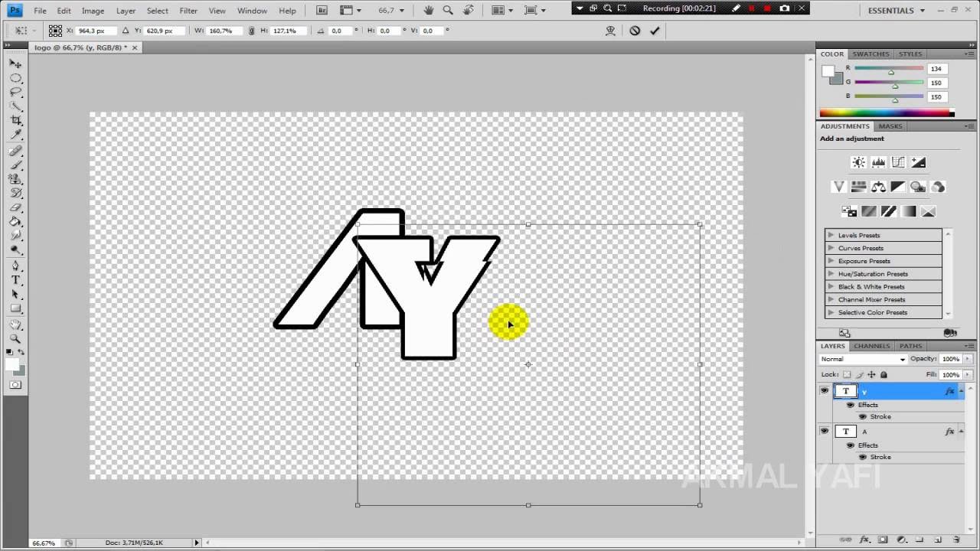
Task: Open the Image menu
Action: coord(93,11)
